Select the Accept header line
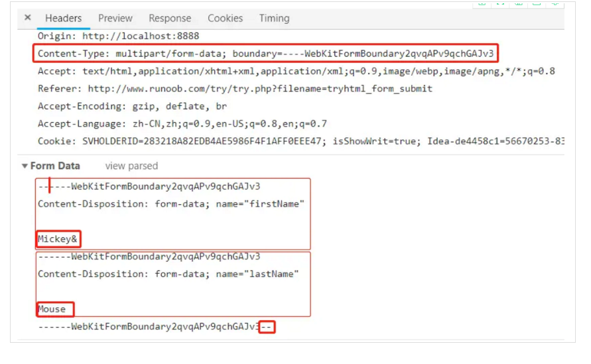This screenshot has width=591, height=364. (296, 71)
